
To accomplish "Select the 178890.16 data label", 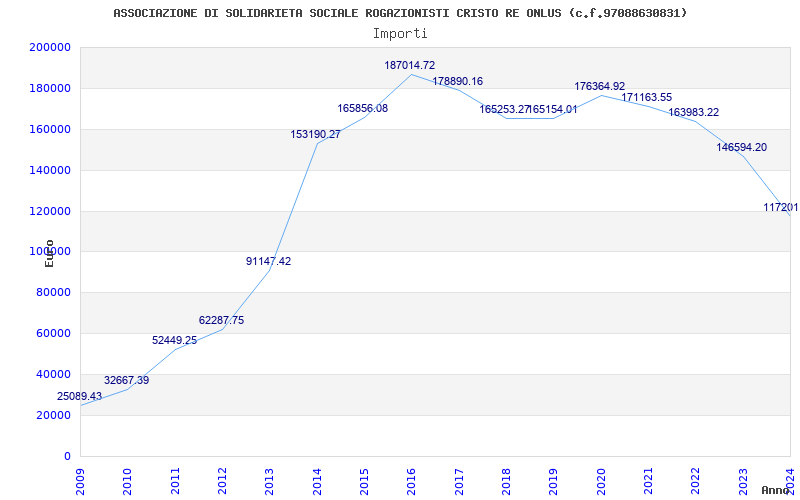I will pos(458,81).
